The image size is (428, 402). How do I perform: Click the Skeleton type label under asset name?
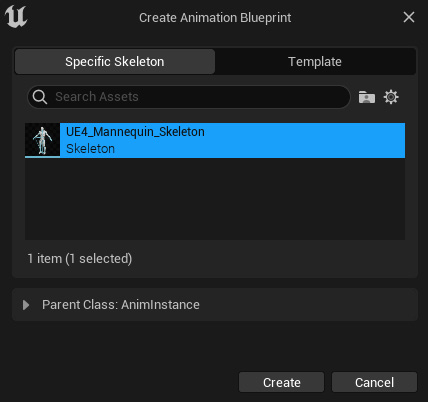click(90, 149)
